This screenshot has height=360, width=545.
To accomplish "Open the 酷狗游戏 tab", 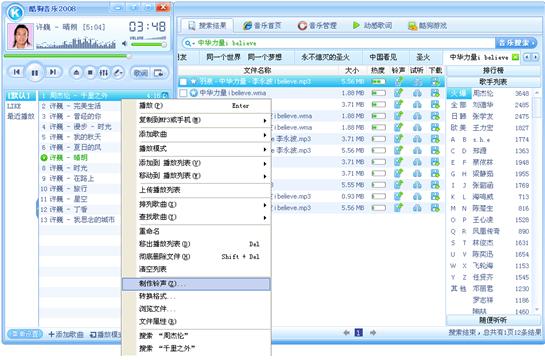I will (428, 25).
